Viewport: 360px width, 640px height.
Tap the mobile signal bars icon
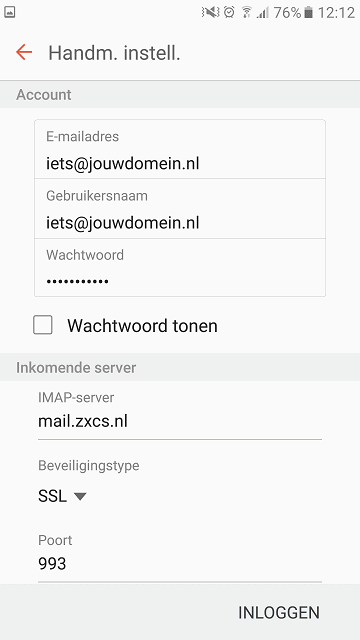pyautogui.click(x=263, y=13)
